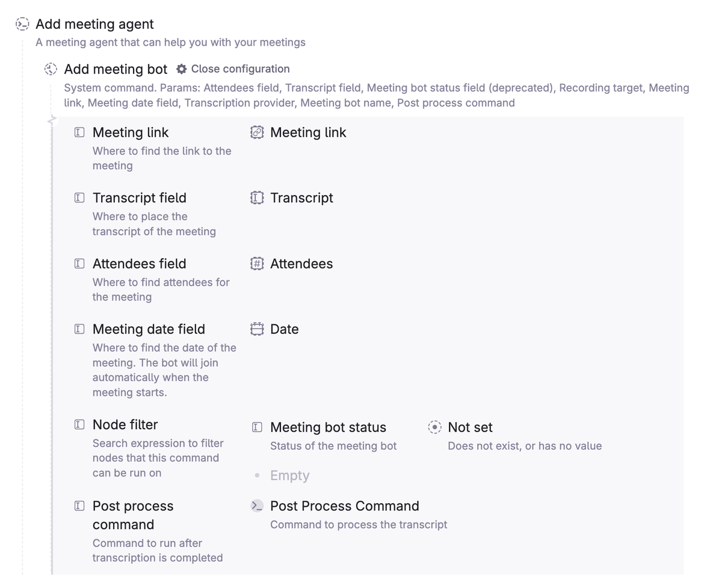Click the Empty placeholder under Node filter

pos(289,475)
